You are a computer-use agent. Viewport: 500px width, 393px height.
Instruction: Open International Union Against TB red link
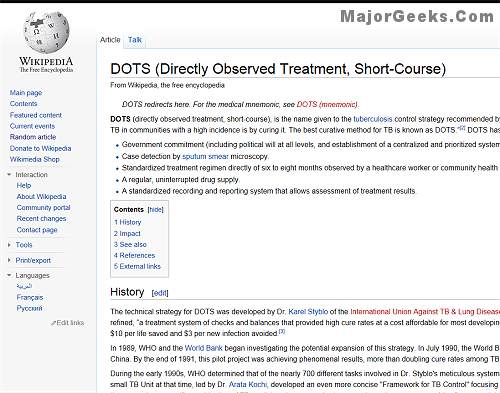(425, 312)
